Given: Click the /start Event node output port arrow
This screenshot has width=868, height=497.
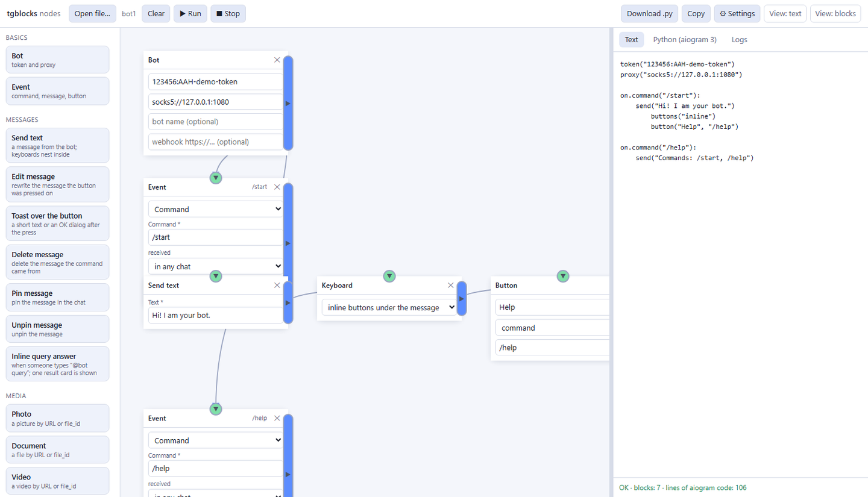Looking at the screenshot, I should (288, 243).
